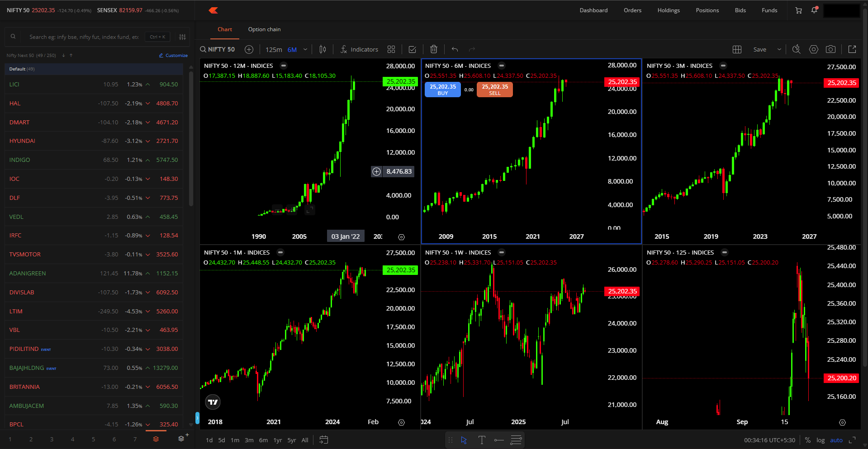Expand the chart interval dropdown arrow
This screenshot has height=449, width=868.
(305, 49)
